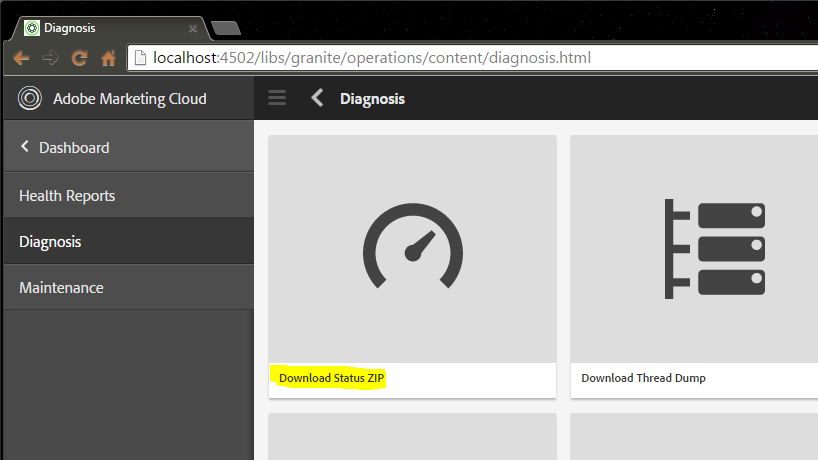Click the speedometer gauge icon card

413,246
